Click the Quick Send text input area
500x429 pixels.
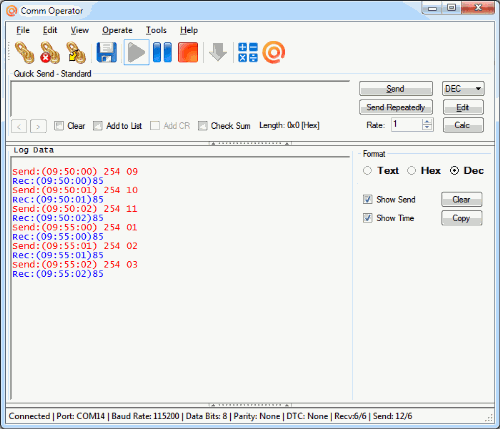pyautogui.click(x=180, y=98)
